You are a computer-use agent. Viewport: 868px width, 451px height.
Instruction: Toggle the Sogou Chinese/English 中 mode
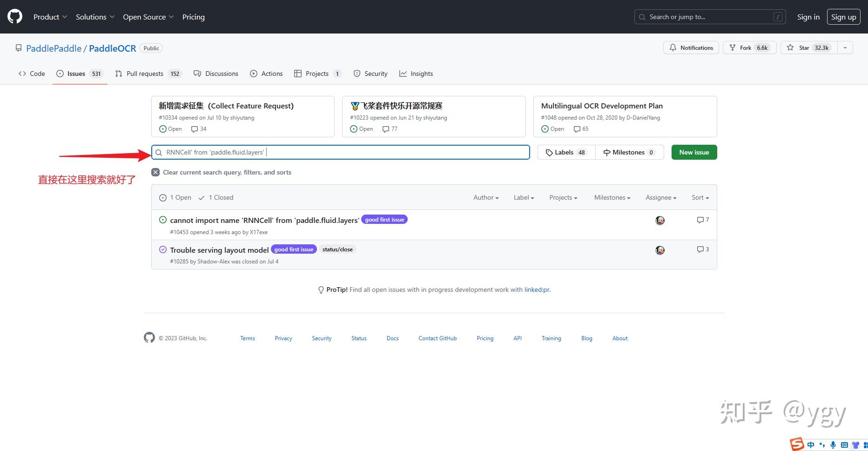(x=811, y=445)
